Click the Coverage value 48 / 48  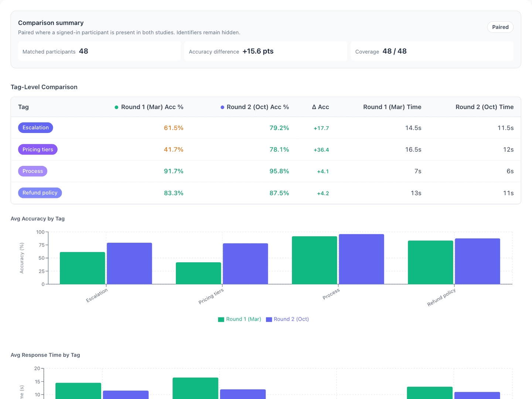click(395, 51)
